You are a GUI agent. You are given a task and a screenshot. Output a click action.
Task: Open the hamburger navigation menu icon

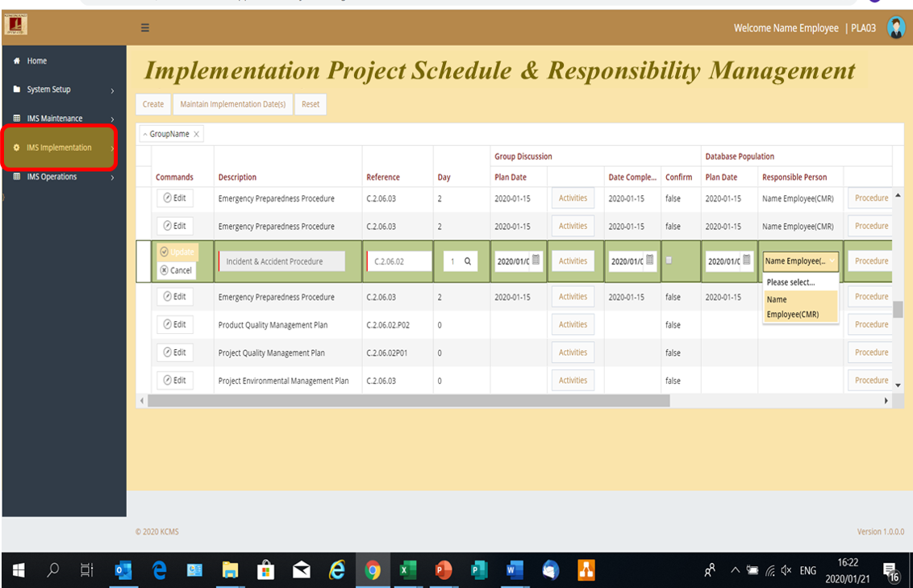click(x=144, y=27)
